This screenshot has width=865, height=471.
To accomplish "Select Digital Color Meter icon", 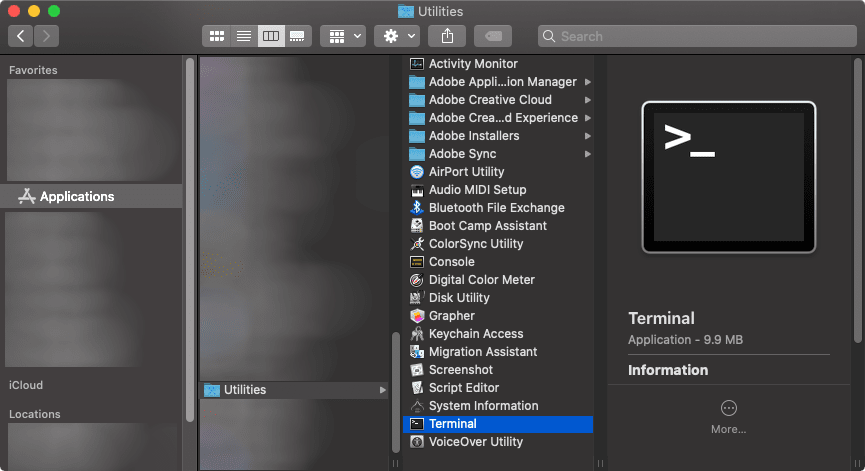I will pyautogui.click(x=417, y=280).
